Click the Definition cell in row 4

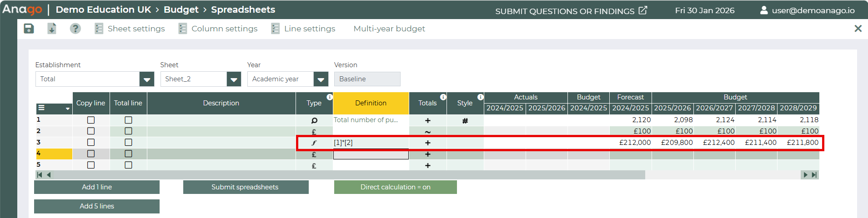tap(371, 154)
